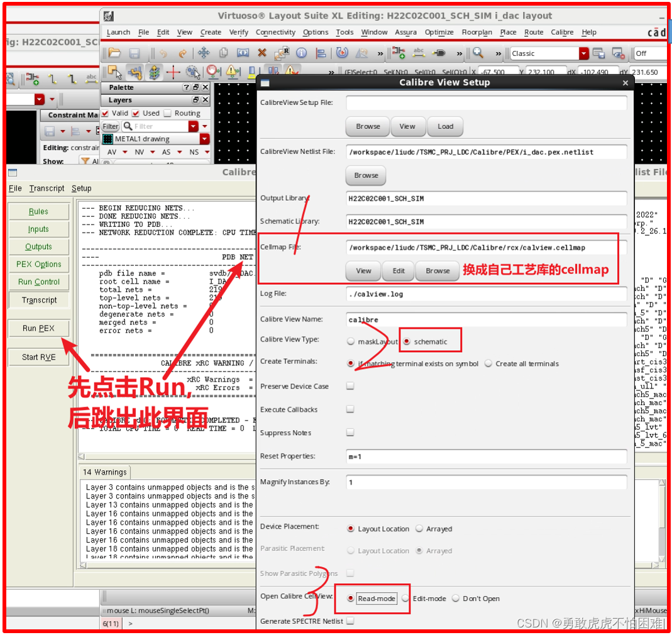
Task: Open the layer Filter dropdown arrow
Action: (193, 126)
